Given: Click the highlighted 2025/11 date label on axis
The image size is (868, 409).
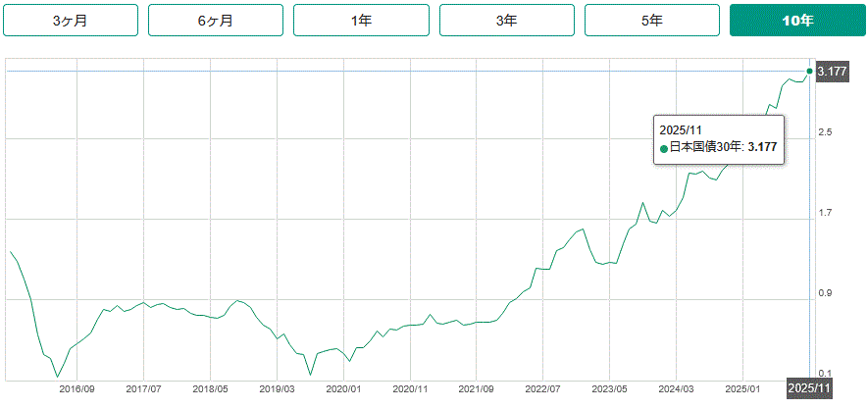Looking at the screenshot, I should pyautogui.click(x=809, y=389).
